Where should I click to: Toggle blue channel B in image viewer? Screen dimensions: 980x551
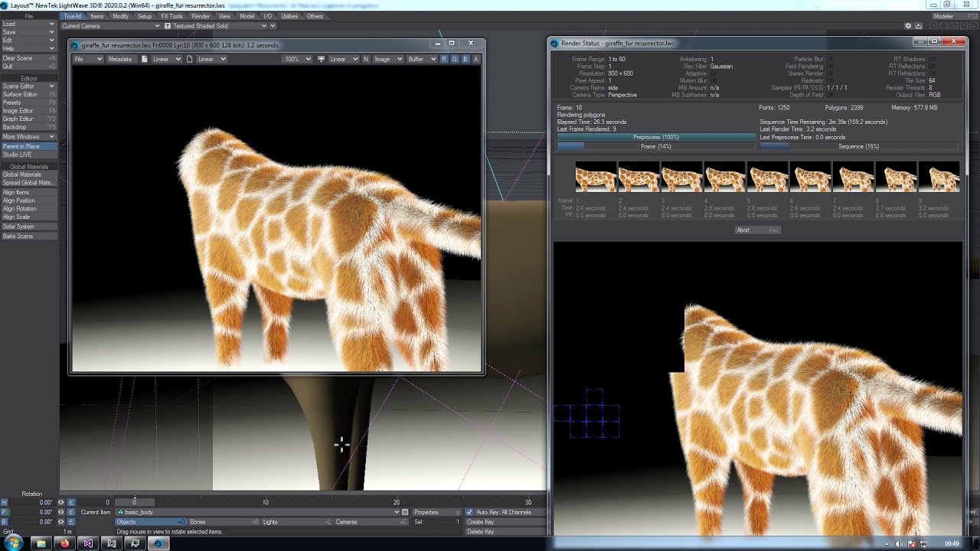(465, 59)
